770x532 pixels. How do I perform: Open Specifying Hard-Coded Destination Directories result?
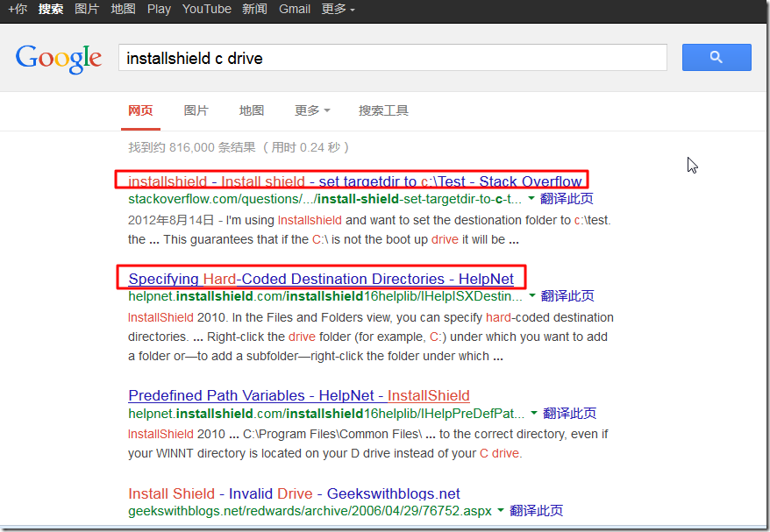[321, 279]
